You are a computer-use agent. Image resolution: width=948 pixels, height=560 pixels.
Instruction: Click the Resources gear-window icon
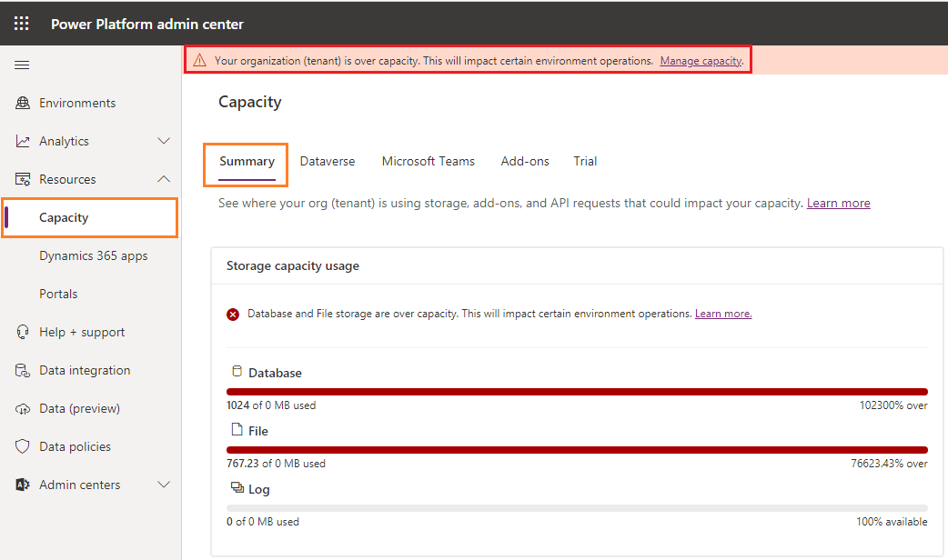coord(23,179)
